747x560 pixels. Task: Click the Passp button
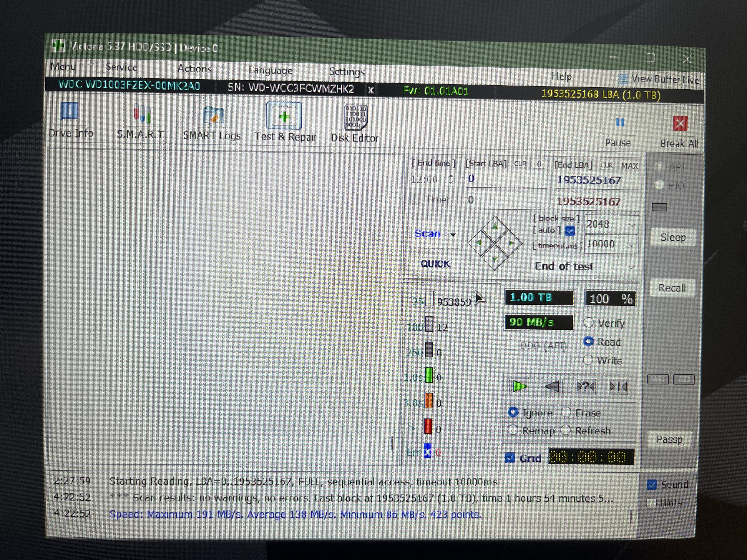click(669, 439)
